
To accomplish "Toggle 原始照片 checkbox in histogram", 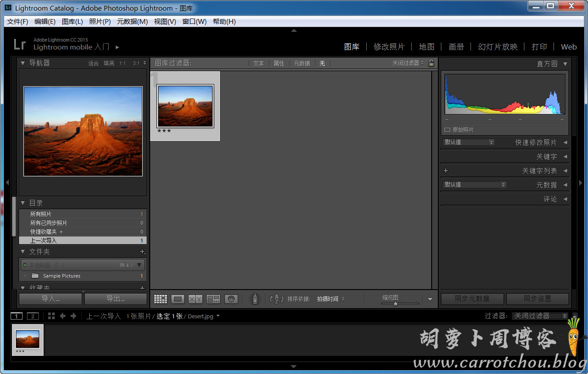I will click(x=447, y=130).
